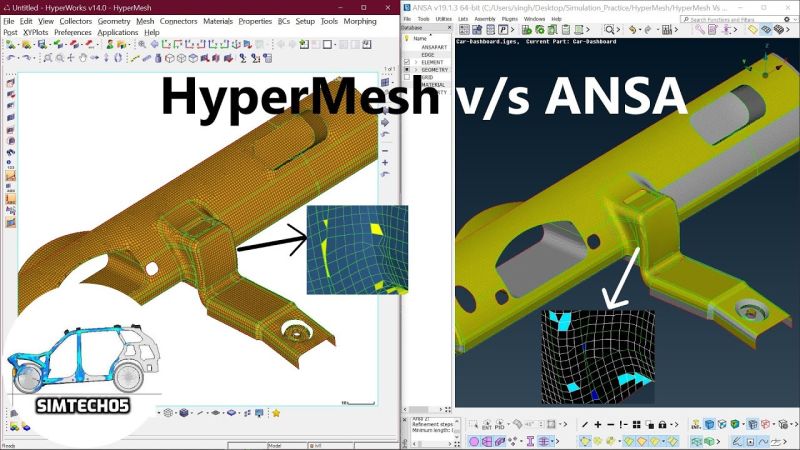This screenshot has height=450, width=800.
Task: Open the Morphing menu in HyperMesh
Action: click(x=360, y=21)
